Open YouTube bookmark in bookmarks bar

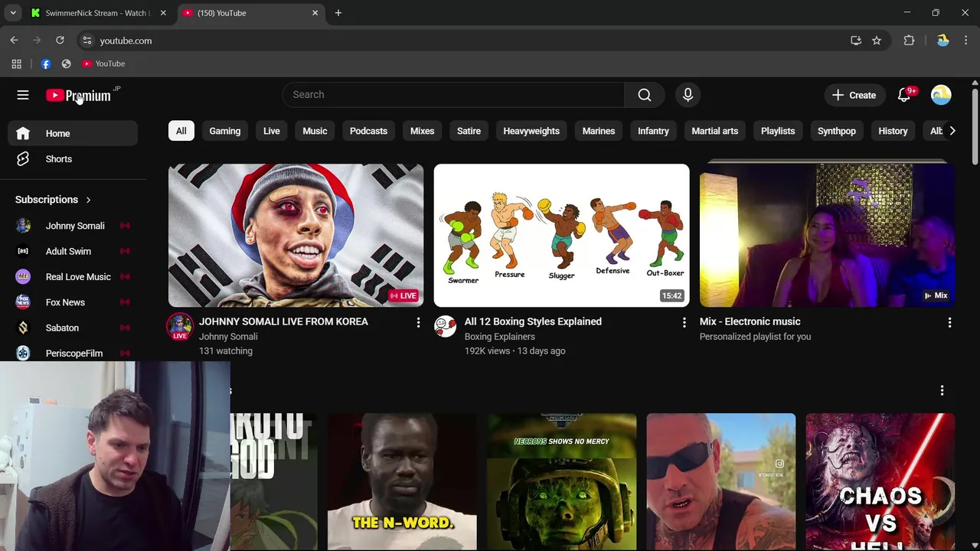(103, 64)
